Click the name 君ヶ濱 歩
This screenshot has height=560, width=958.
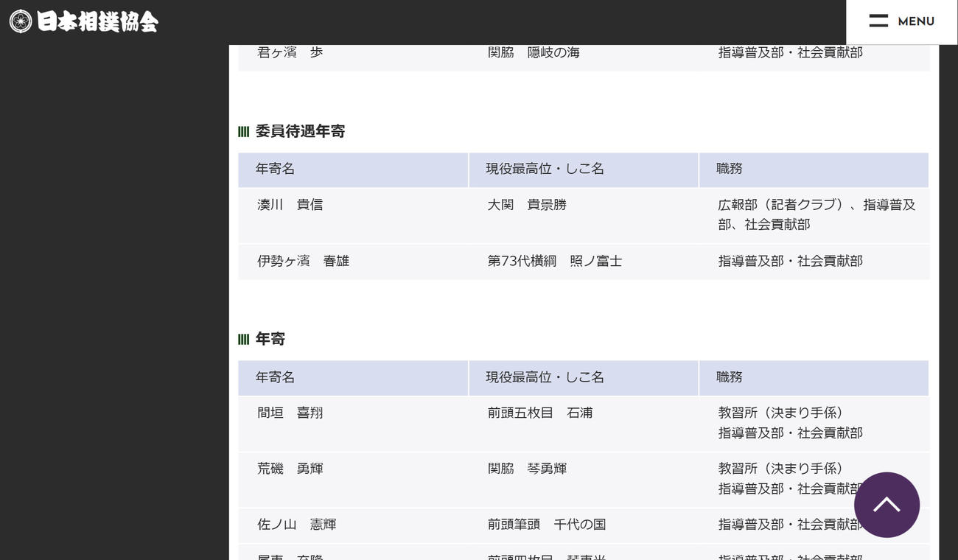[x=290, y=52]
